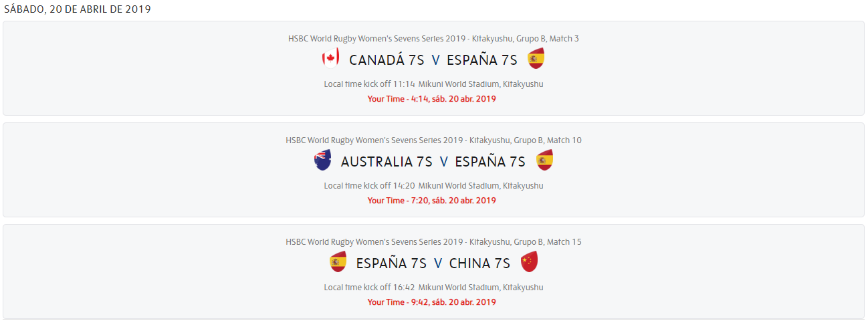Screen dimensions: 868x323
Task: Click local kick off 14:20 venue line
Action: tap(433, 186)
